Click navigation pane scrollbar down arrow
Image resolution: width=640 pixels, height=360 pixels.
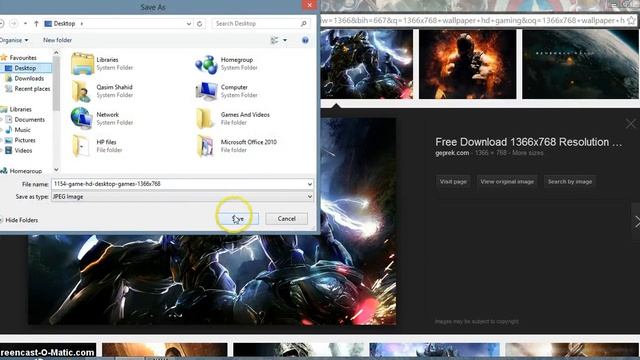point(56,170)
